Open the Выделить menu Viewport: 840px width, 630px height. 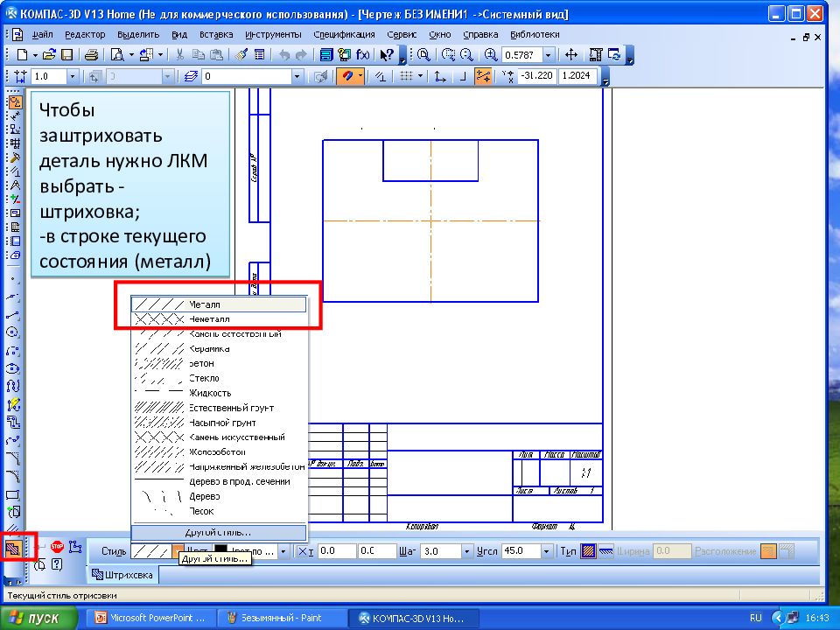click(138, 35)
